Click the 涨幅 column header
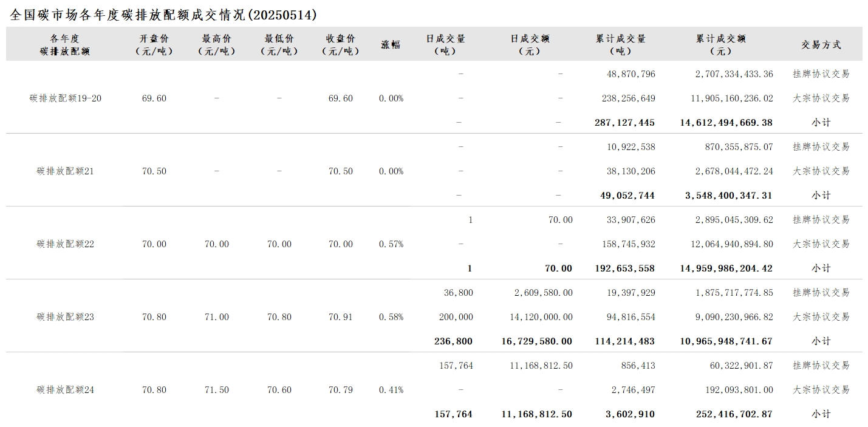 click(391, 44)
